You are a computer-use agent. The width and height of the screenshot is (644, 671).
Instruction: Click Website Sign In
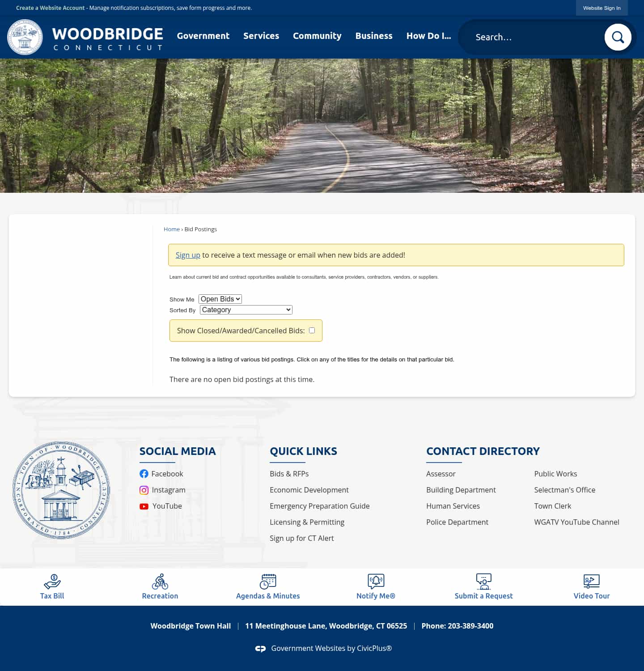coord(602,8)
